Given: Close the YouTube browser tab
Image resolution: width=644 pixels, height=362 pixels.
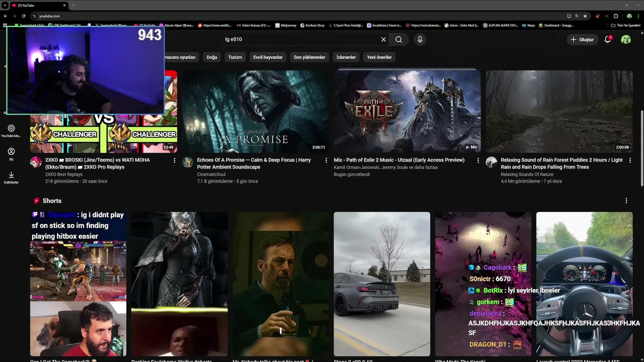Looking at the screenshot, I should pos(64,5).
